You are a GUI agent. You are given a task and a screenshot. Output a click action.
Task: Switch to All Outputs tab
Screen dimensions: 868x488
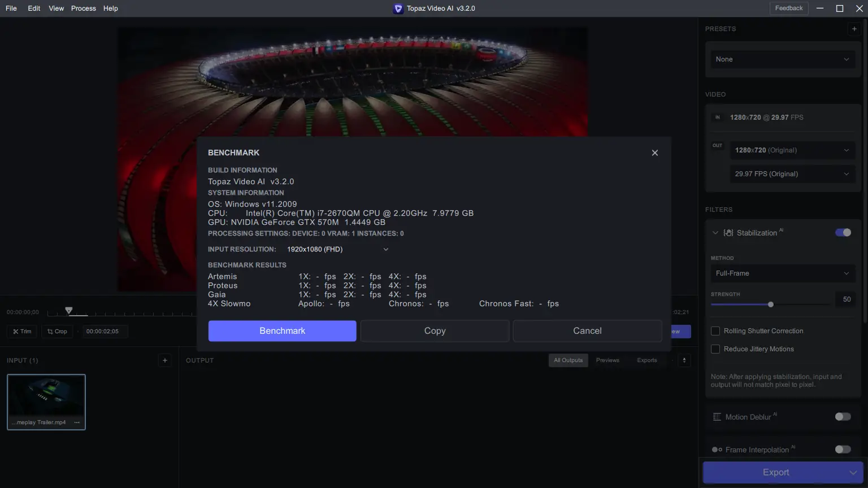568,360
